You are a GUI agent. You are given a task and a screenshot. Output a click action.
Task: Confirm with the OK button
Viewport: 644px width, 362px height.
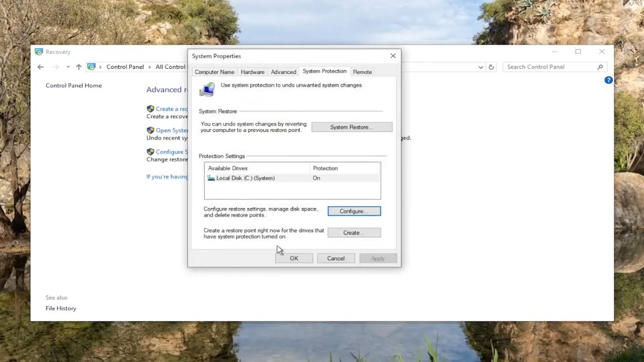click(x=294, y=258)
